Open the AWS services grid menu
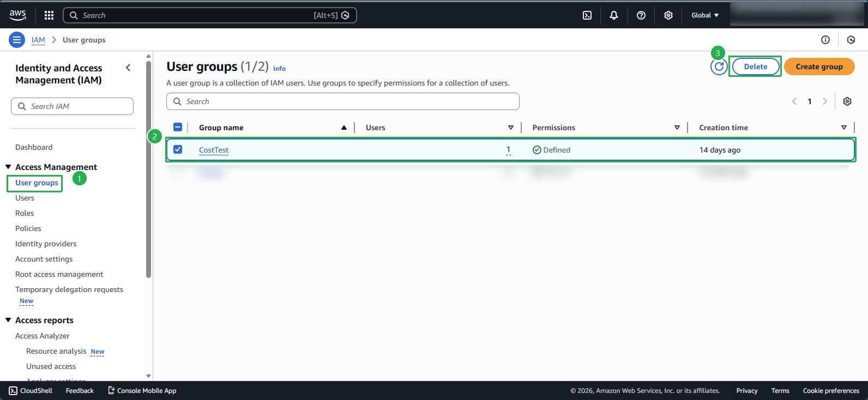 click(49, 15)
